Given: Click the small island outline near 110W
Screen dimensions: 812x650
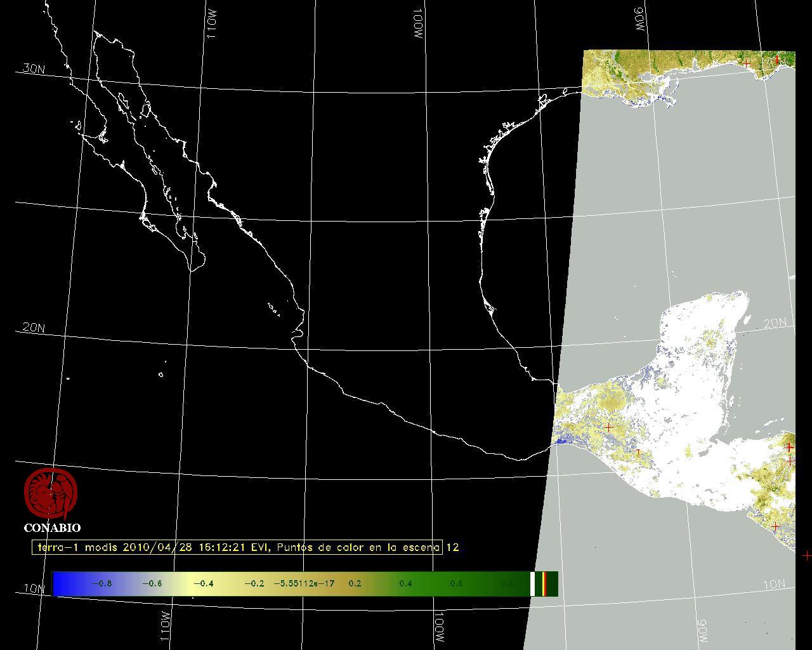Looking at the screenshot, I should click(x=160, y=375).
